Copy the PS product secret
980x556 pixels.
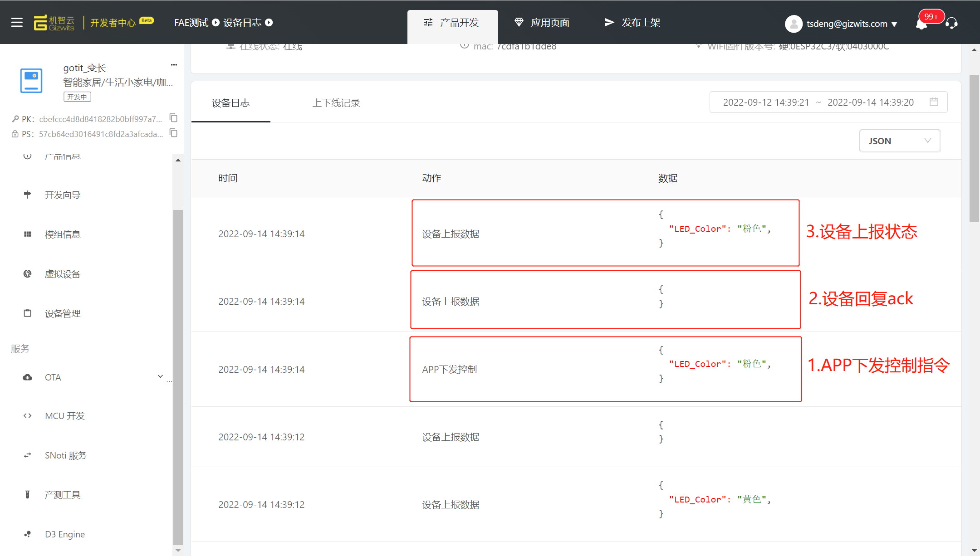point(173,133)
